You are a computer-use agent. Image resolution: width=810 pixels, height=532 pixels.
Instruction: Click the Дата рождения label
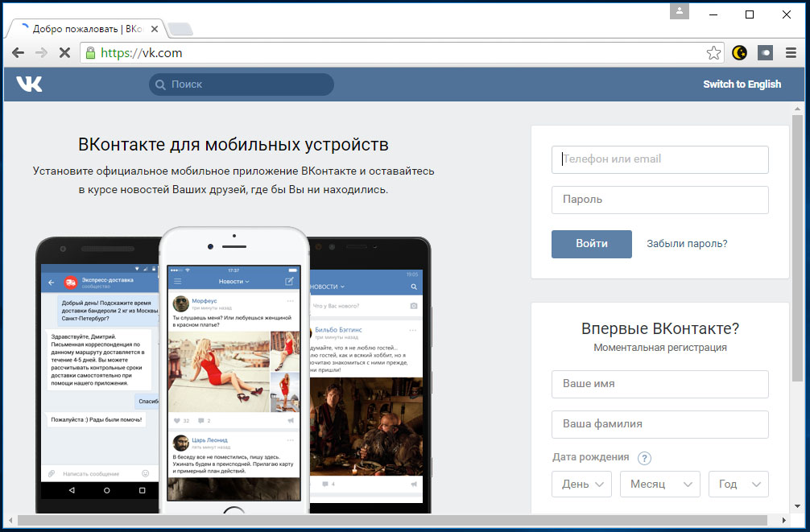[590, 457]
